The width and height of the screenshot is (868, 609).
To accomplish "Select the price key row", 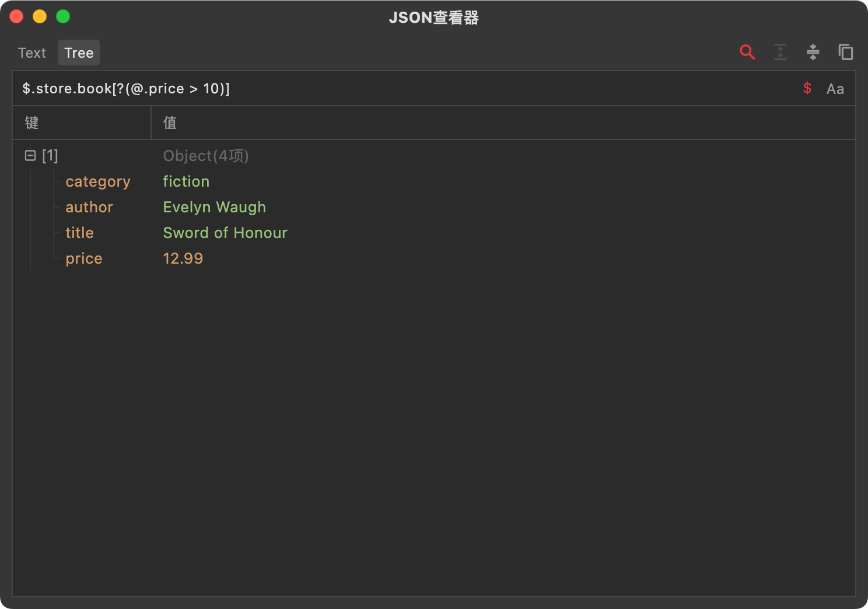I will click(x=84, y=259).
